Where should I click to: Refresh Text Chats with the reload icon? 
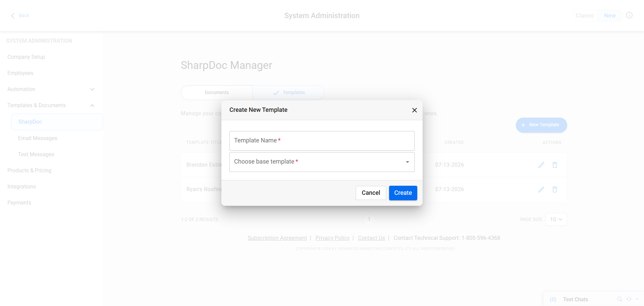point(629,299)
